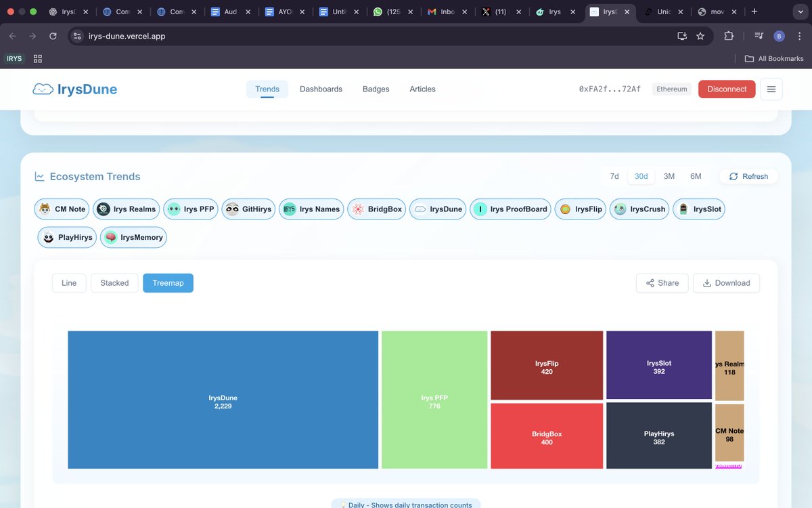Click the red BridgBox treemap block
Screen dimensions: 812x508
547,436
